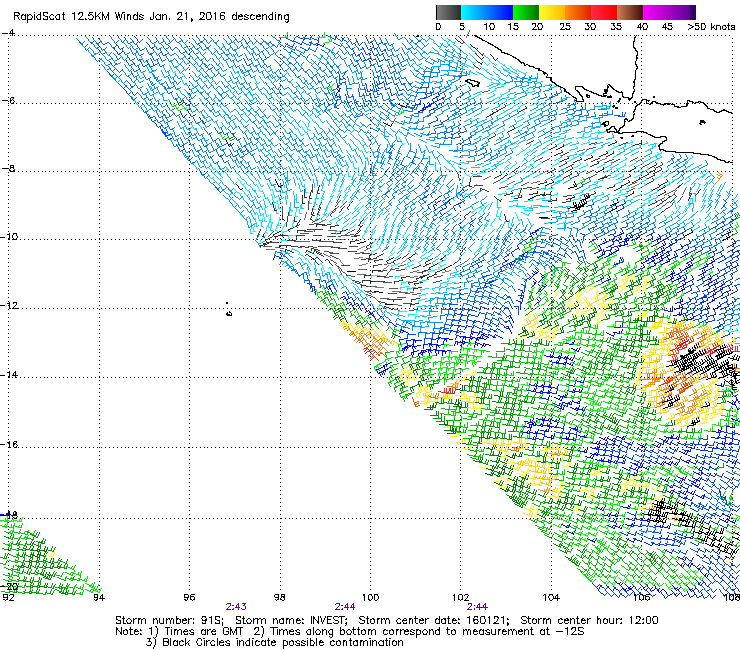Pick the orange 25-30 knots legend swatch
Viewport: 740px width, 650px height.
click(578, 12)
